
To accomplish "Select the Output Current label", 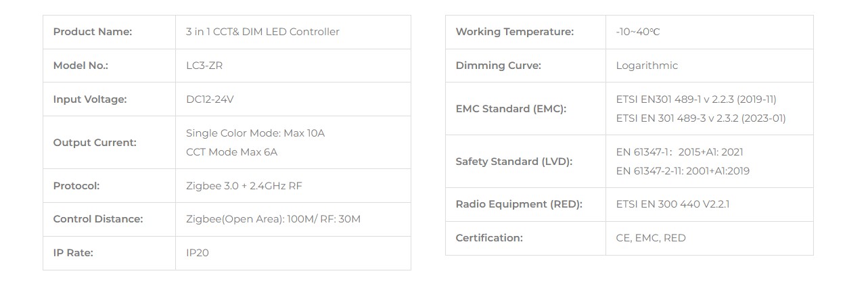I will point(95,143).
